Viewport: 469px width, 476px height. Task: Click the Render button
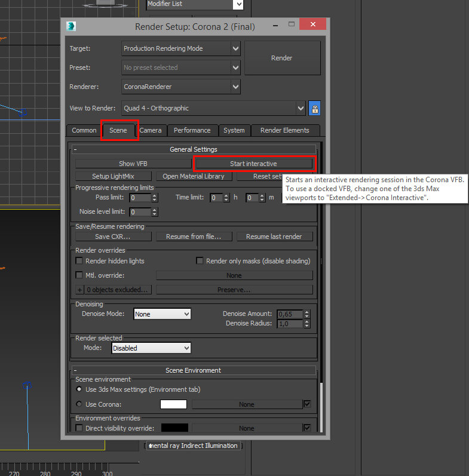click(x=282, y=58)
